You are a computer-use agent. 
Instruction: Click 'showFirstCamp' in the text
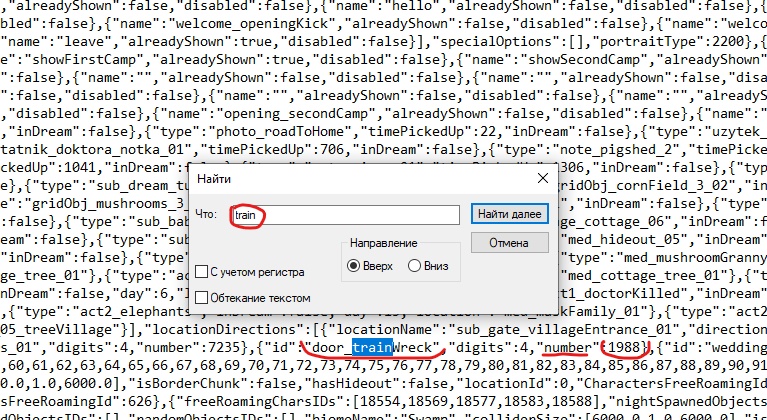[x=87, y=60]
